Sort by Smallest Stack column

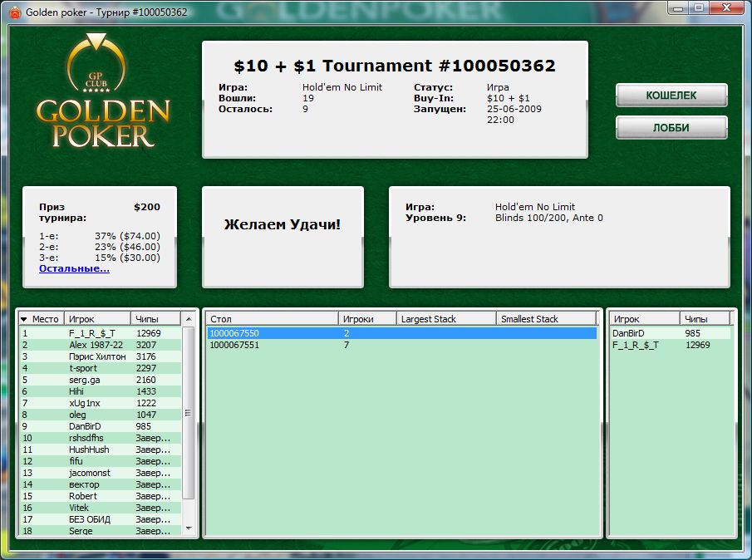tap(546, 319)
